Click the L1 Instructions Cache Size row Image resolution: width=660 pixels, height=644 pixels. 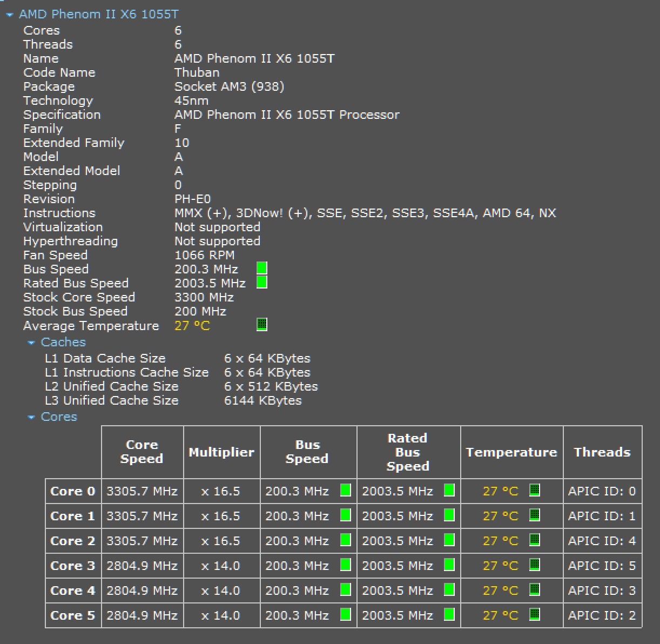(x=178, y=372)
